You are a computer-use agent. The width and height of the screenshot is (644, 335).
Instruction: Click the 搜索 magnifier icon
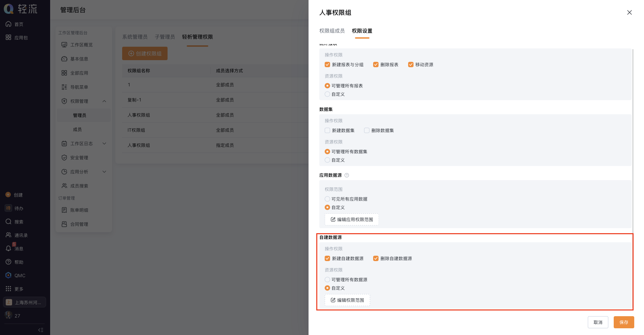pyautogui.click(x=8, y=221)
